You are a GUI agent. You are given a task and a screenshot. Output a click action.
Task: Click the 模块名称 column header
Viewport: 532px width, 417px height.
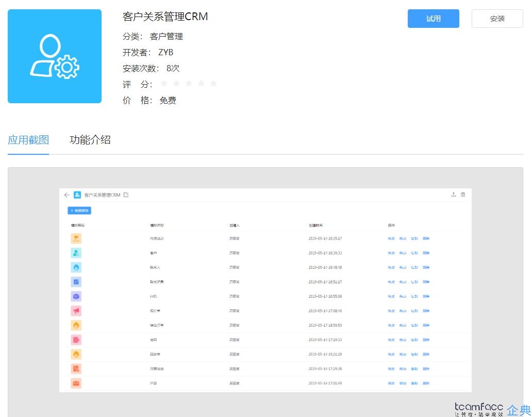pos(157,226)
